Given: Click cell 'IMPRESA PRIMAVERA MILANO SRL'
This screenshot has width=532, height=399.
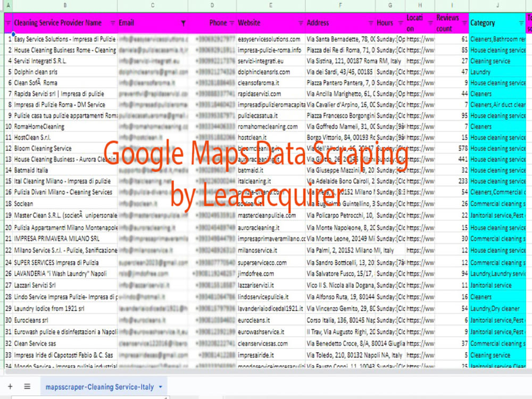Looking at the screenshot, I should [65, 238].
